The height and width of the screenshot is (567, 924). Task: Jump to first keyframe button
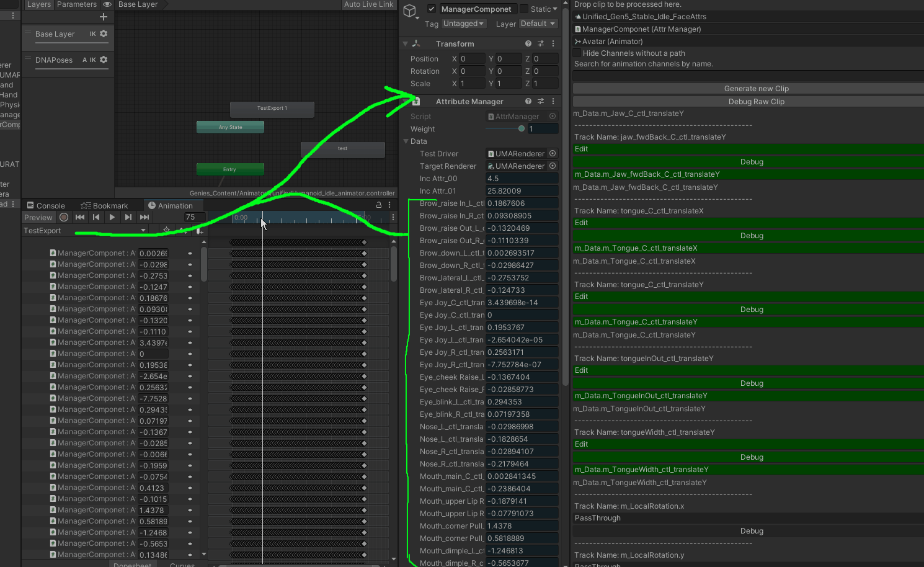[x=80, y=217]
